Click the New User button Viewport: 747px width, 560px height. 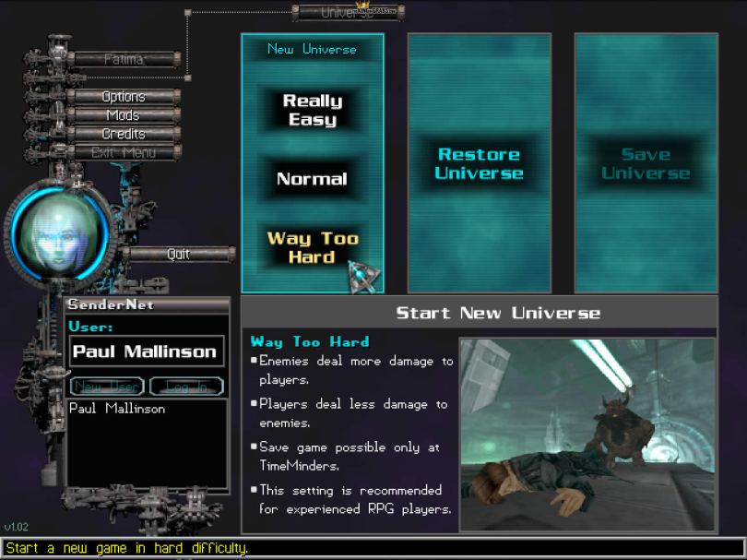[106, 387]
